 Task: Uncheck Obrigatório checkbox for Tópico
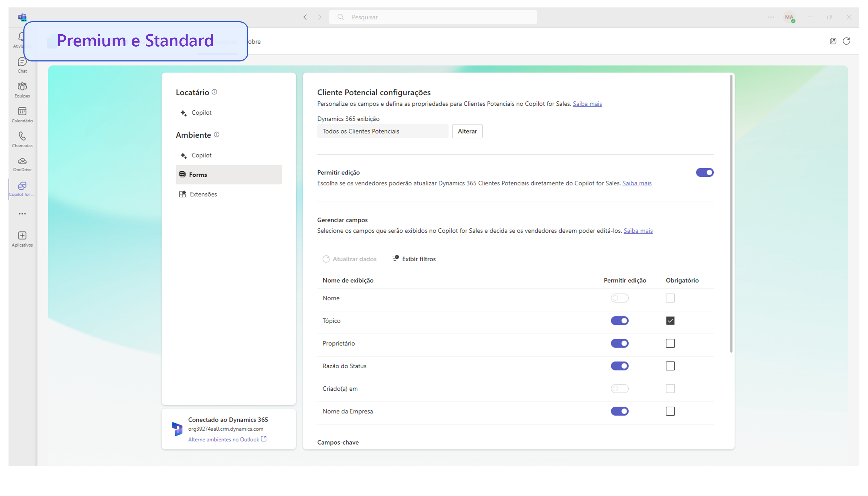tap(670, 320)
